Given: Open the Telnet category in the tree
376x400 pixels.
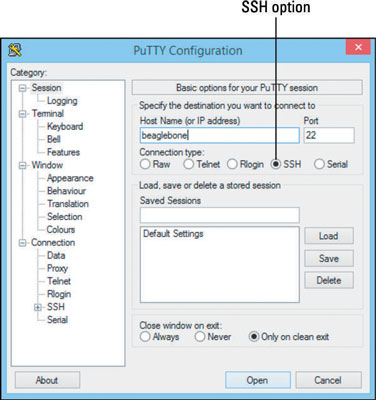Looking at the screenshot, I should point(59,281).
